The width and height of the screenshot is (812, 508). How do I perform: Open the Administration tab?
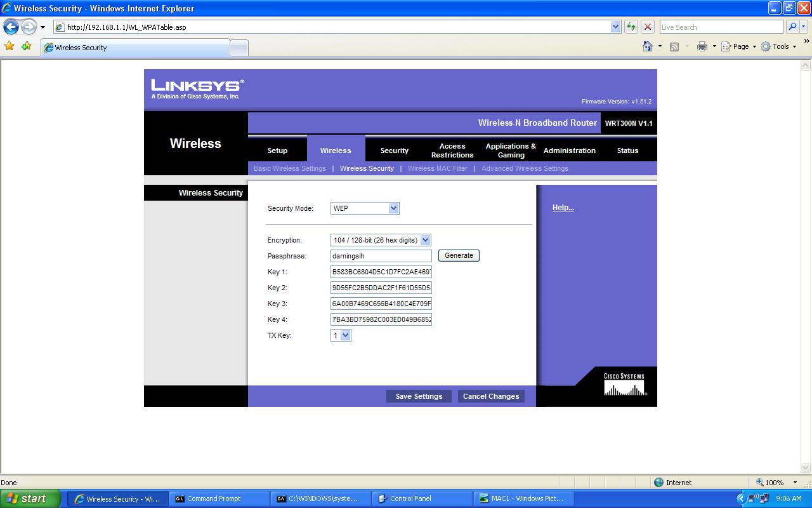(x=569, y=150)
